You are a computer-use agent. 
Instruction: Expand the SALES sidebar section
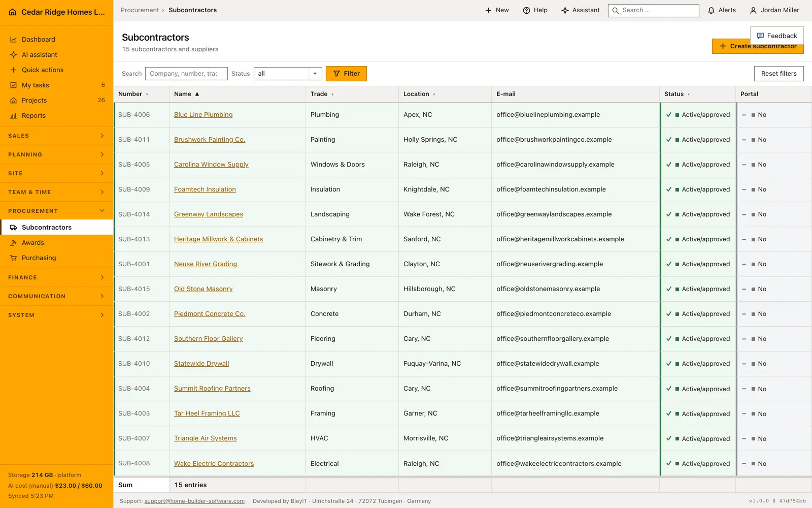[56, 136]
